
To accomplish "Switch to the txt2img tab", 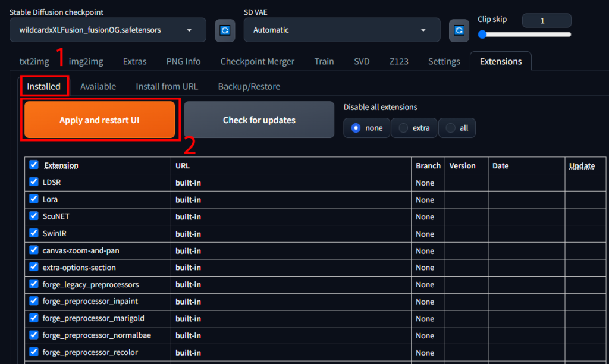I will pos(33,61).
